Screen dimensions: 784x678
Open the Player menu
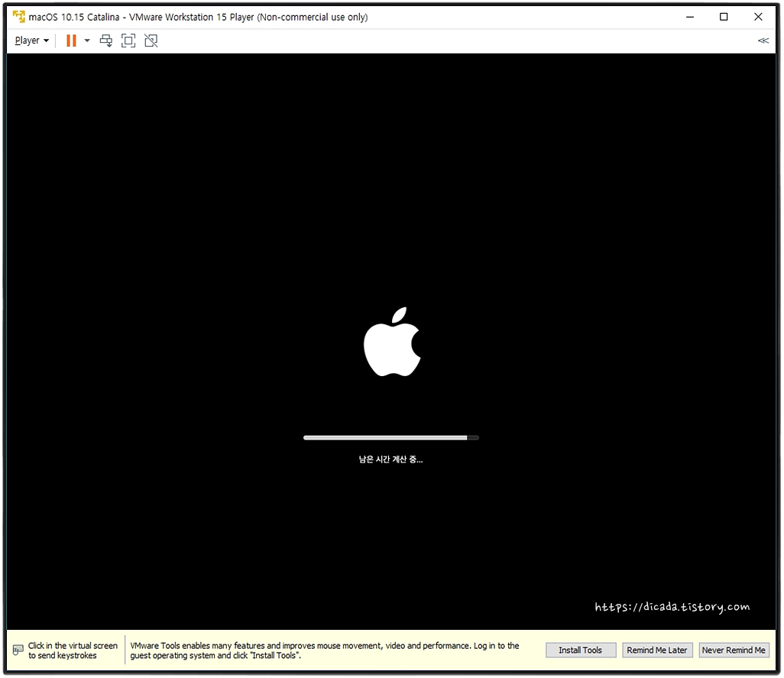pos(31,41)
